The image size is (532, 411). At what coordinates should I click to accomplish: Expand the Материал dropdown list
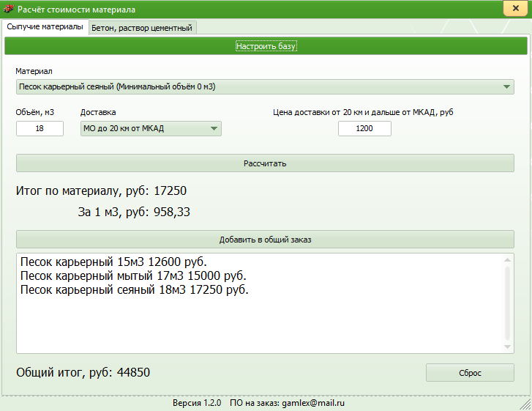(x=508, y=87)
